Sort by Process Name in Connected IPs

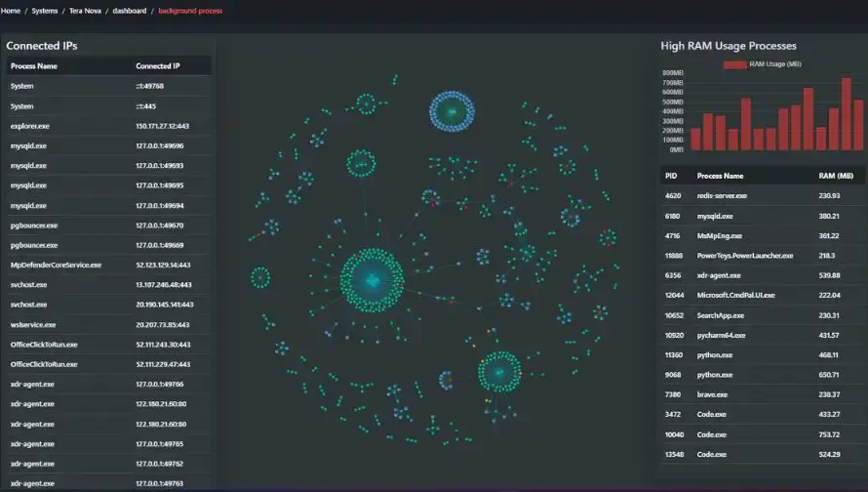click(34, 66)
